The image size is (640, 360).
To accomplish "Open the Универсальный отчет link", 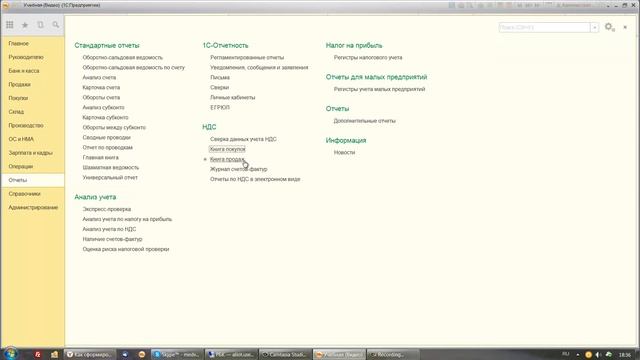I will pos(110,178).
